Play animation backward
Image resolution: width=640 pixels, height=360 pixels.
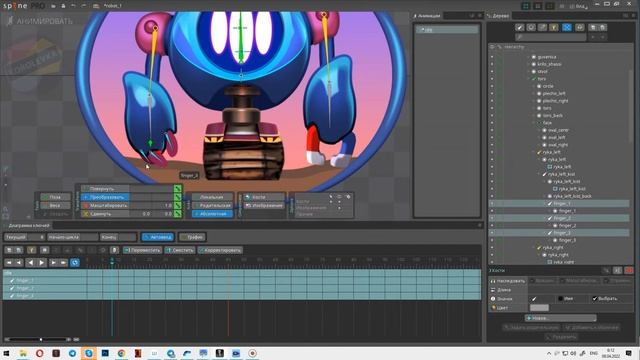tap(30, 262)
